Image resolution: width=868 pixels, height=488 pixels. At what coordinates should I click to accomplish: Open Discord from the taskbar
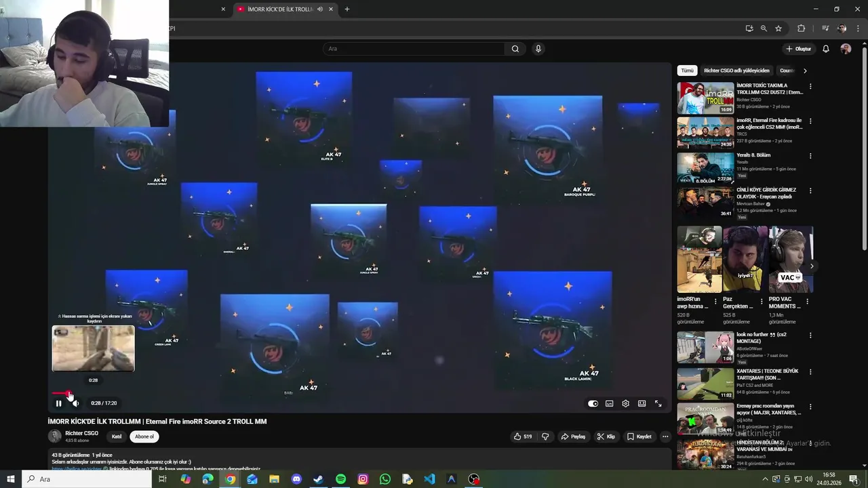click(x=296, y=479)
